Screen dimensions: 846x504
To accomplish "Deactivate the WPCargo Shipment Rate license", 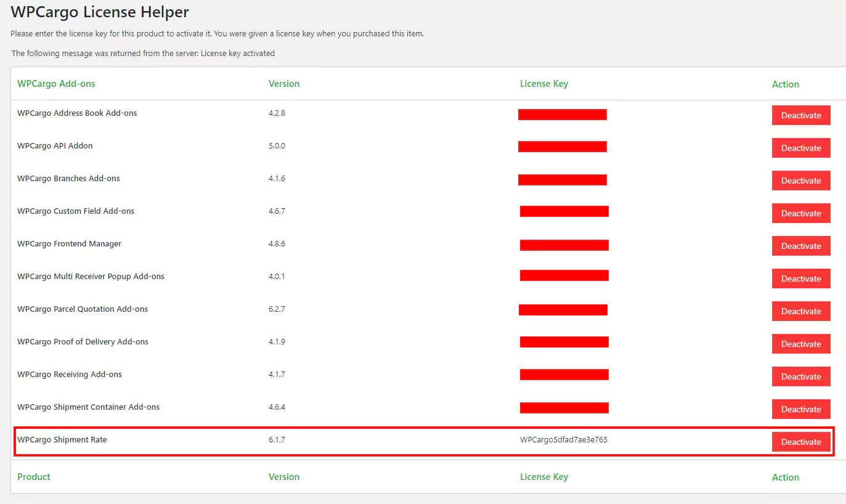I will click(x=800, y=442).
